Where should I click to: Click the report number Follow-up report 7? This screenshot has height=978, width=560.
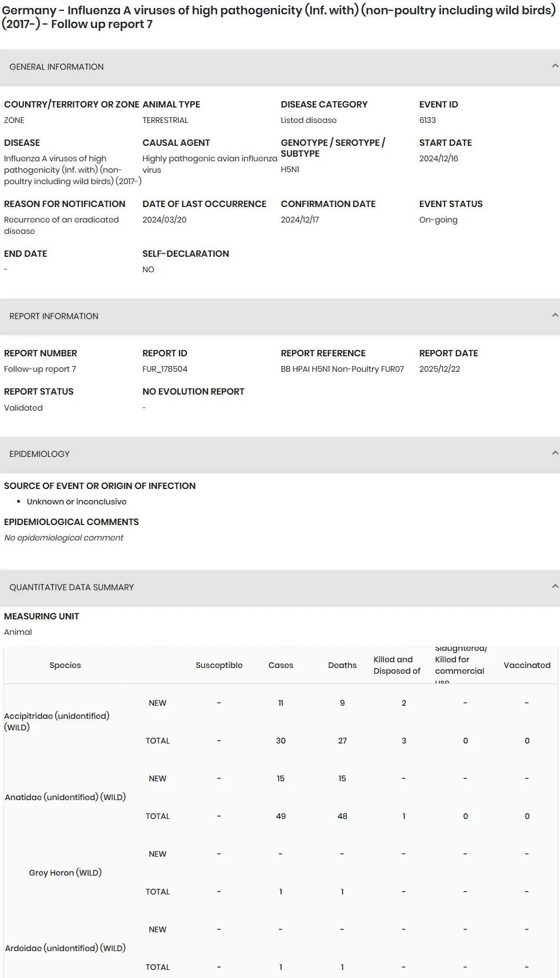pyautogui.click(x=40, y=369)
